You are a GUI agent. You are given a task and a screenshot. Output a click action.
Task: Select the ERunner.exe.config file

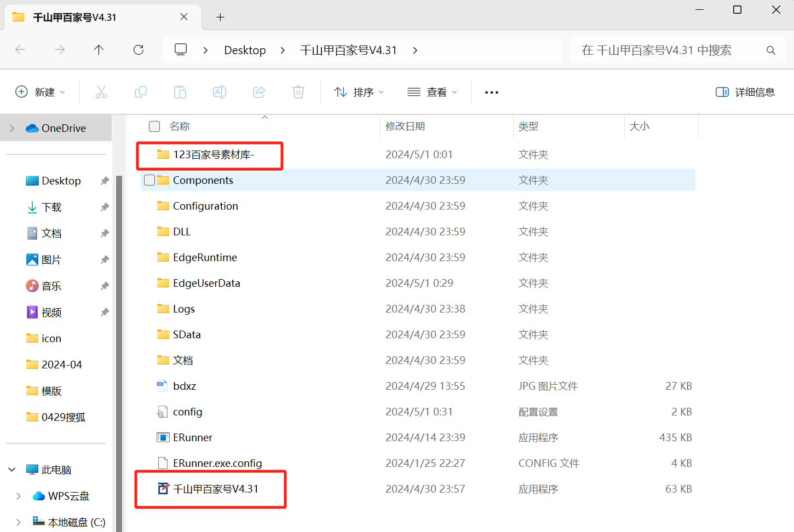point(418,463)
